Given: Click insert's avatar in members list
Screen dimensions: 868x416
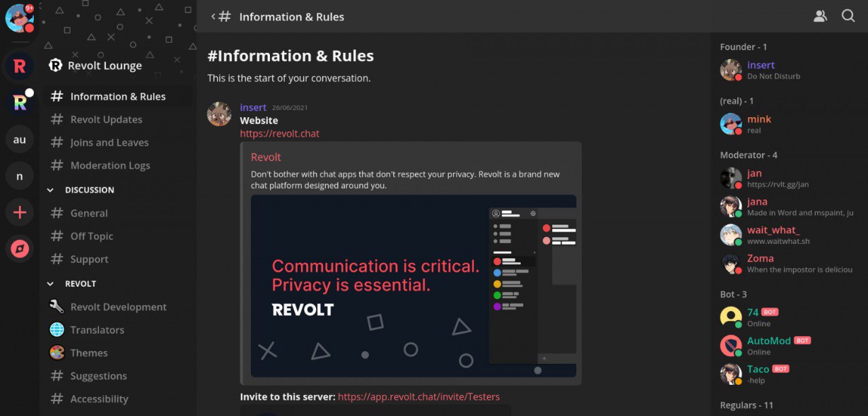Looking at the screenshot, I should [730, 70].
